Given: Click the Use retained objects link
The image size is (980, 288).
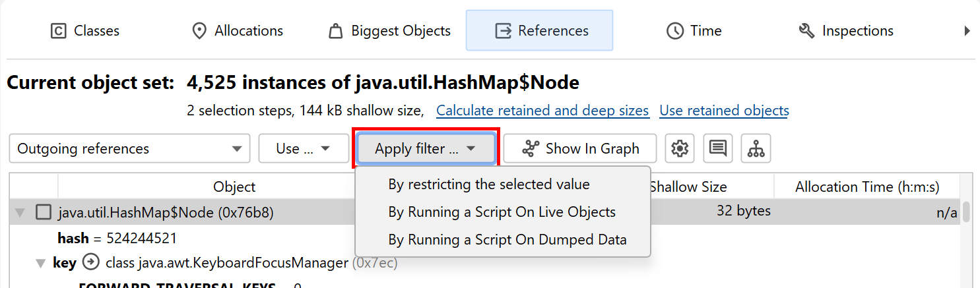Looking at the screenshot, I should point(724,111).
